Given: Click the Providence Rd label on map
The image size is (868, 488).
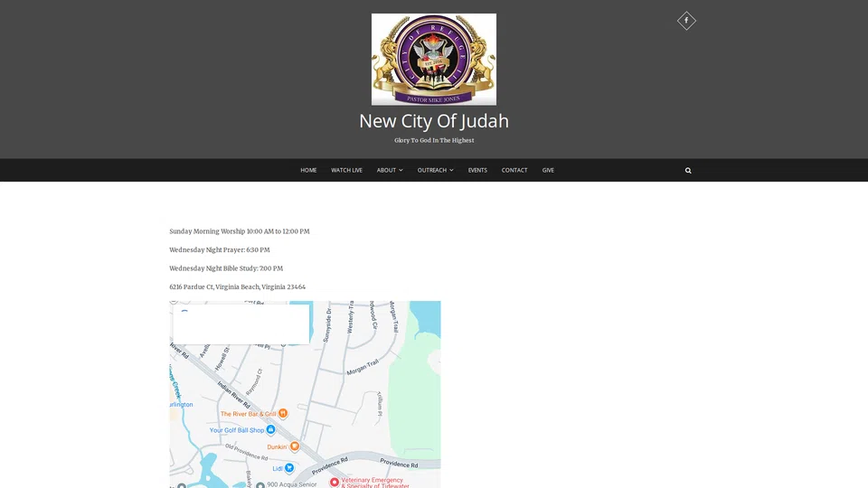Looking at the screenshot, I should coord(399,464).
